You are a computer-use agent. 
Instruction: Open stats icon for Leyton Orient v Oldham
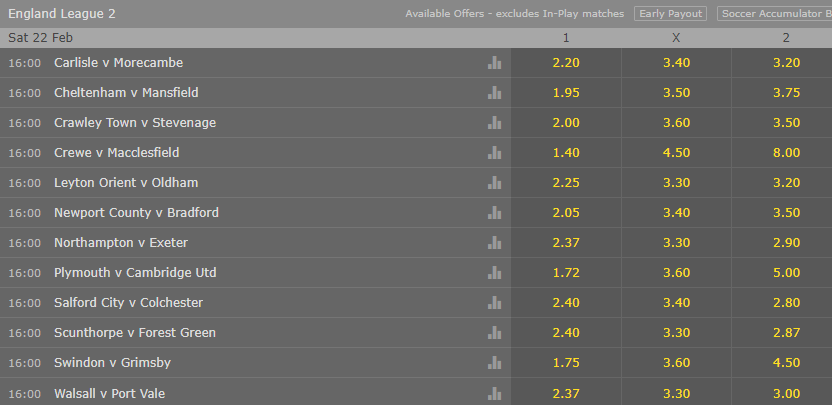point(494,183)
